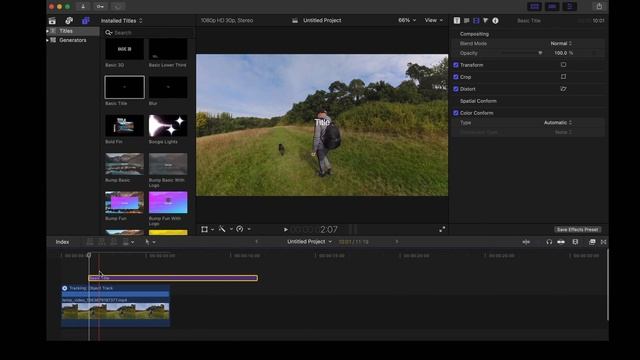Toggle the timeline snapping icon

(x=561, y=242)
